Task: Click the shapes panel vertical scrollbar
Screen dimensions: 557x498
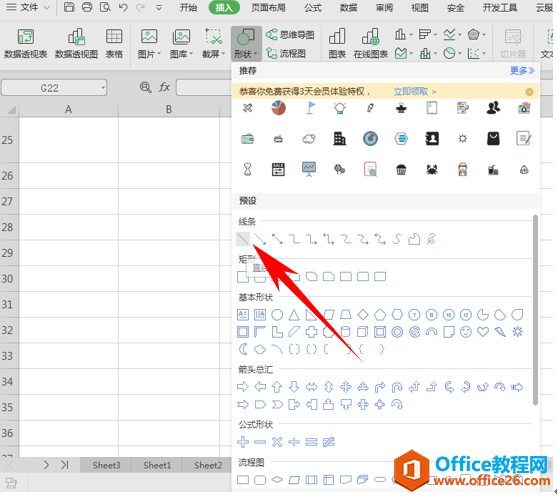Action: [535, 309]
